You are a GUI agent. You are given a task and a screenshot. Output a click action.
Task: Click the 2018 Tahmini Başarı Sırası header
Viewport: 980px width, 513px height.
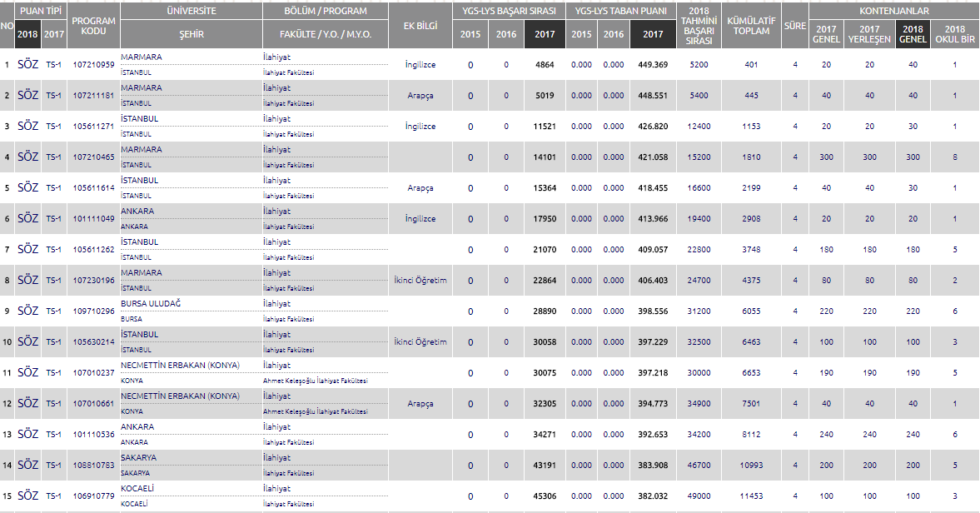[699, 25]
